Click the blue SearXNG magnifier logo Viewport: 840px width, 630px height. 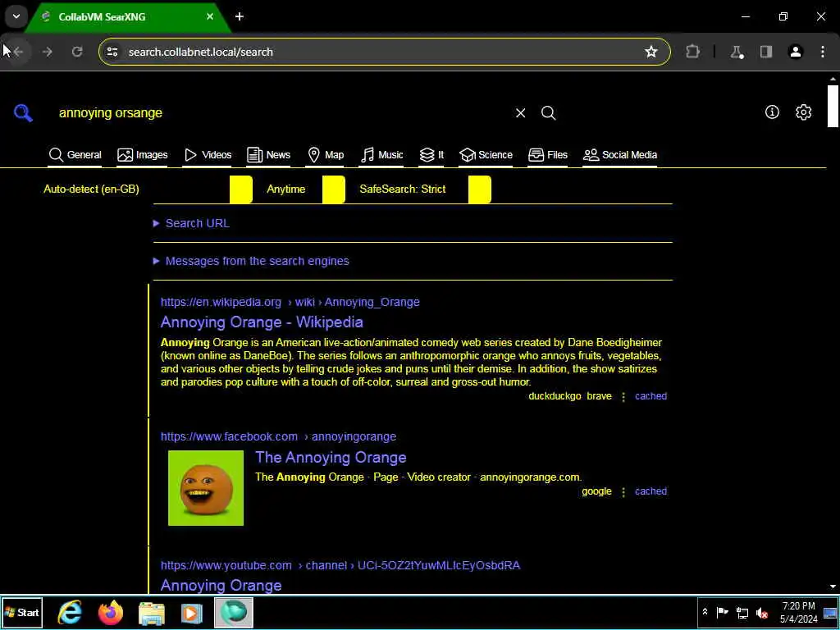(x=23, y=113)
